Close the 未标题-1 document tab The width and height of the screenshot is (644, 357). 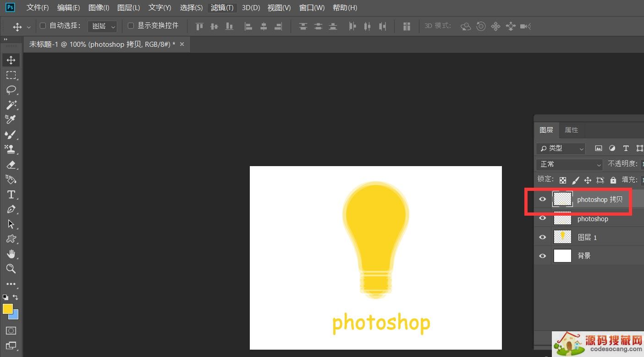coord(182,44)
